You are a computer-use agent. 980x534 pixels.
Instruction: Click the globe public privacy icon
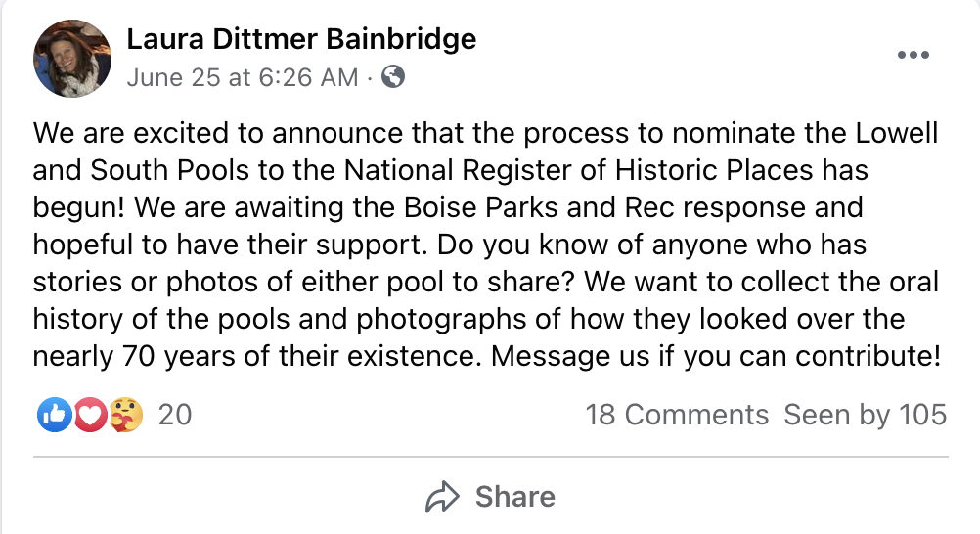tap(393, 77)
